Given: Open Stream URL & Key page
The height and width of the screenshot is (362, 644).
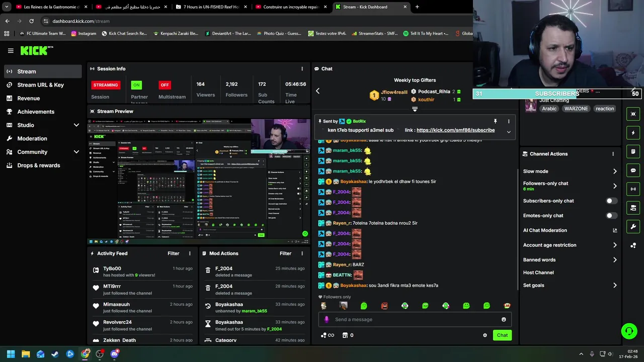Looking at the screenshot, I should 43,85.
